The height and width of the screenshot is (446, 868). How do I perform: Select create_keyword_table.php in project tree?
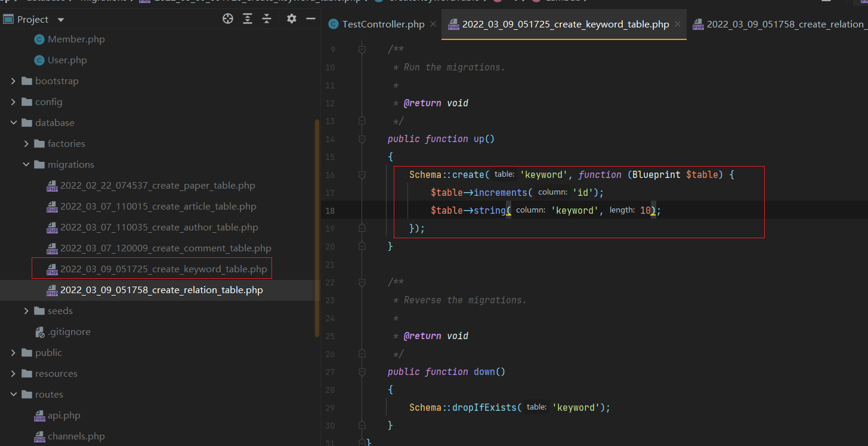pyautogui.click(x=163, y=269)
